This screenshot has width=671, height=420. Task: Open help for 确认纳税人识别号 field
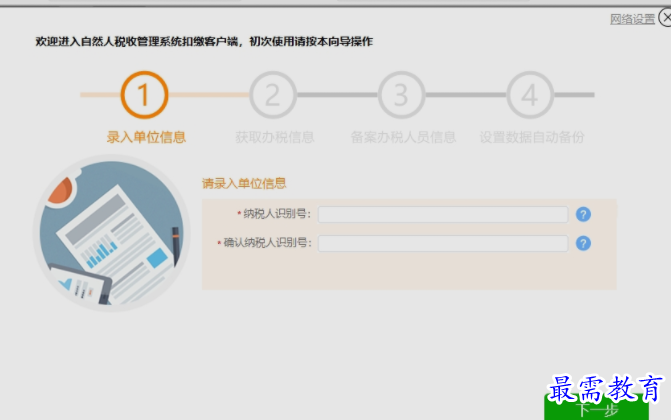pos(583,243)
